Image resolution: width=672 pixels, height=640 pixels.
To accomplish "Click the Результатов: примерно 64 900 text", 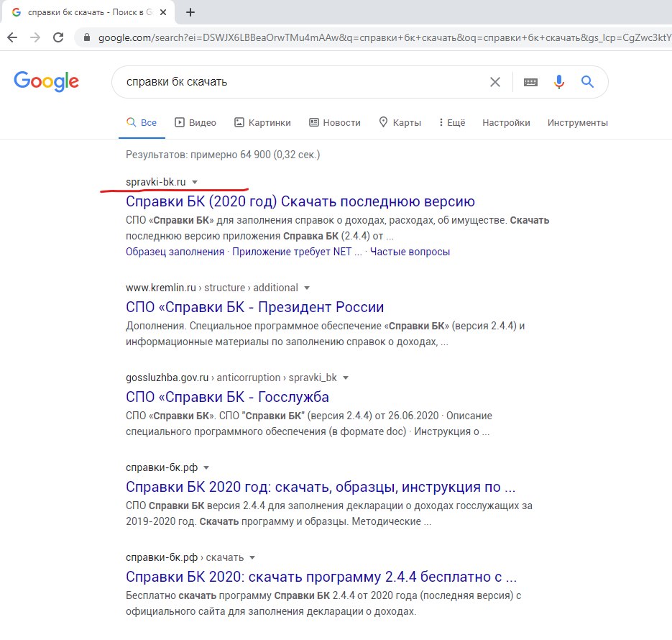I will [223, 155].
